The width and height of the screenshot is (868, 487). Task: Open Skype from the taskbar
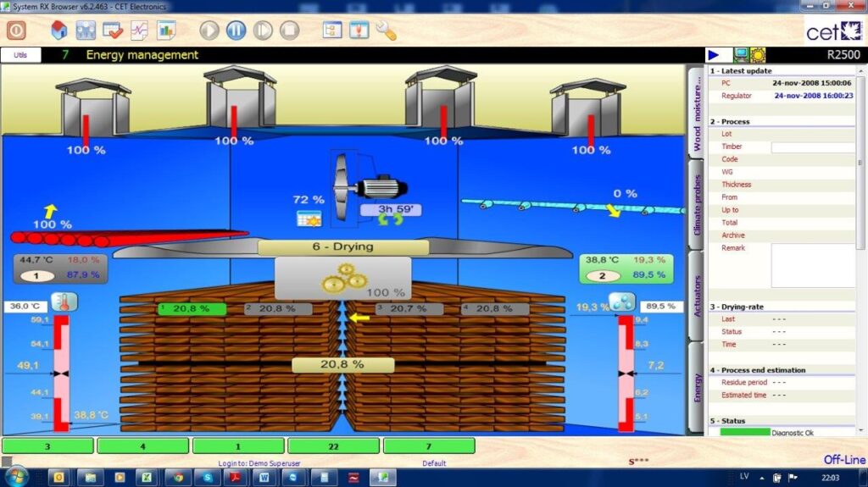(207, 478)
